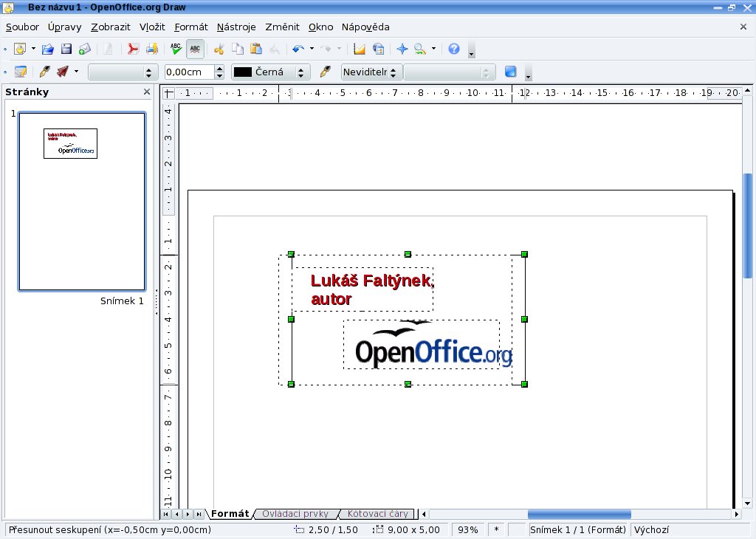Expand the Zoom tool dropdown arrow
Viewport: 756px width, 539px height.
434,49
